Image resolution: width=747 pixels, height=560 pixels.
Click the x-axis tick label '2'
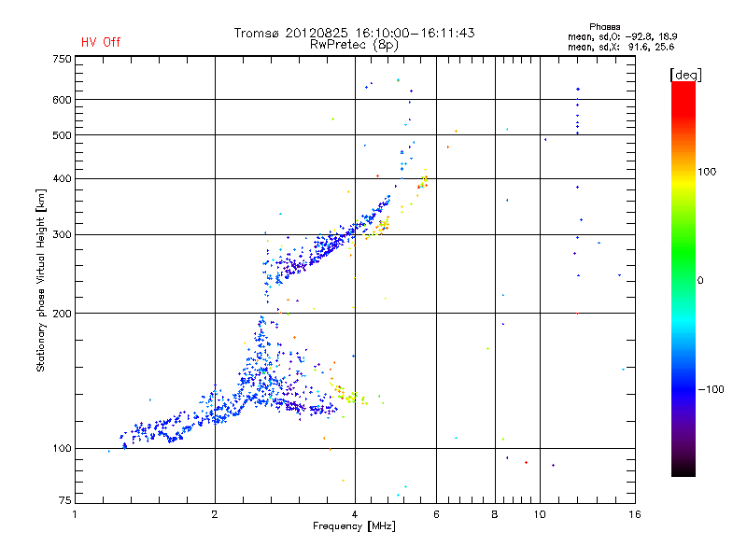[215, 514]
